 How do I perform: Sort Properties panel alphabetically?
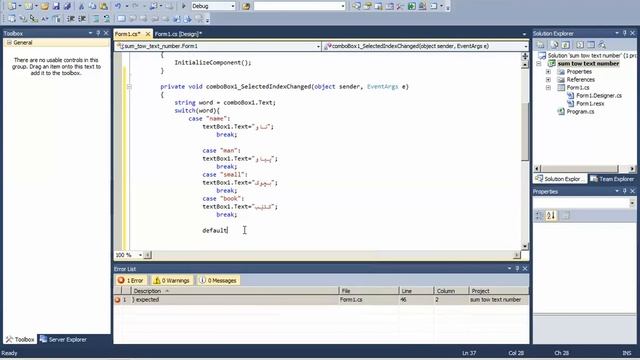coord(551,215)
